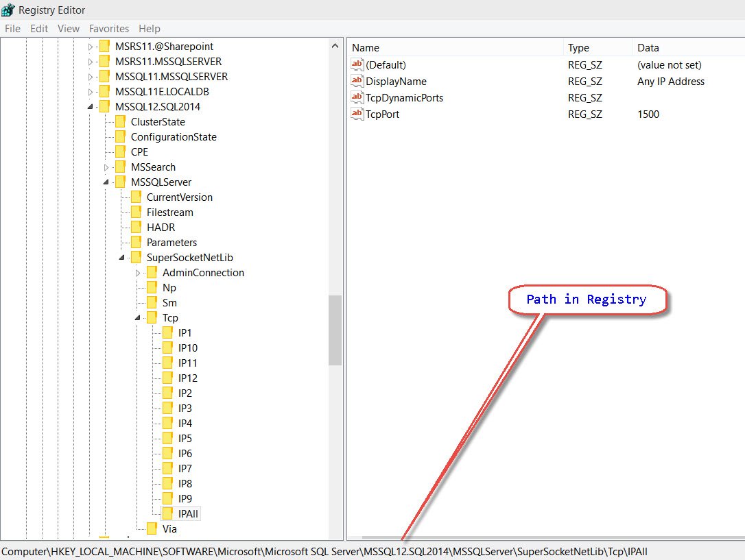Click the IP3 folder icon
745x560 pixels.
click(x=167, y=408)
